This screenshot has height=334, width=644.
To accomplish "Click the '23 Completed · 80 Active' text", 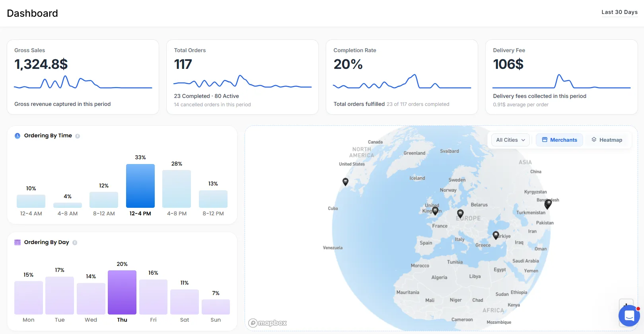I will [206, 96].
